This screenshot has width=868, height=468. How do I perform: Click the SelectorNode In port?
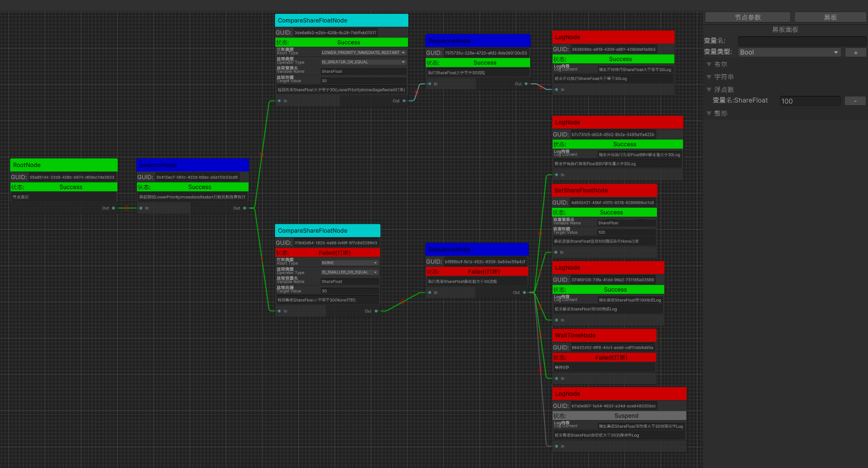pos(141,208)
